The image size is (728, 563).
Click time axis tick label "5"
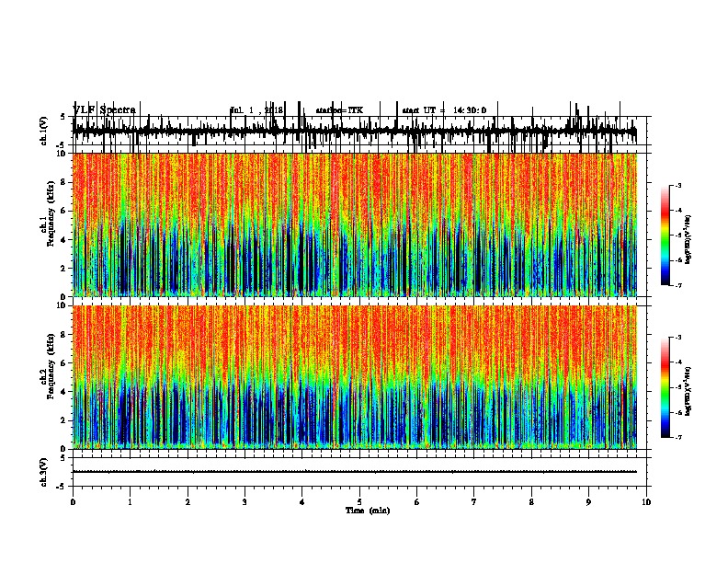coord(359,502)
